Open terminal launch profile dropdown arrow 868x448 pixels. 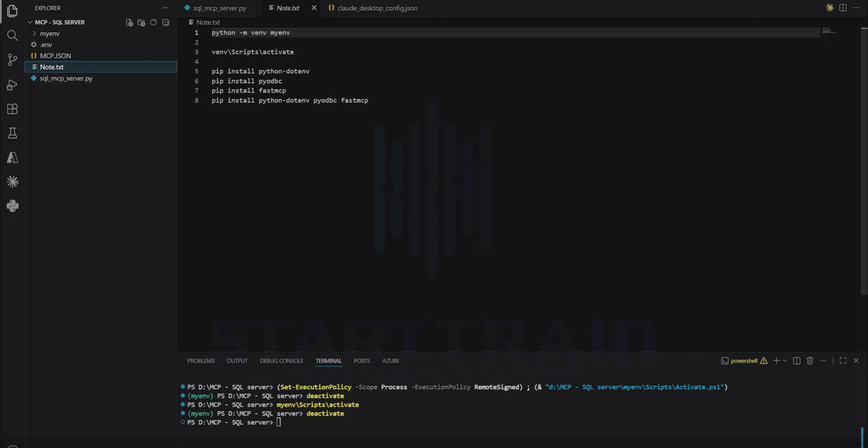click(x=785, y=361)
